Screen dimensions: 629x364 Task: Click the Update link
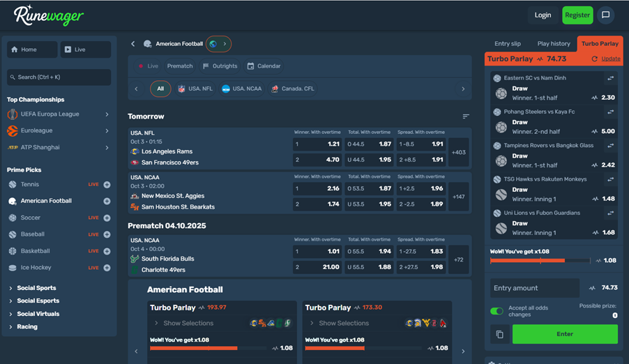pos(611,59)
